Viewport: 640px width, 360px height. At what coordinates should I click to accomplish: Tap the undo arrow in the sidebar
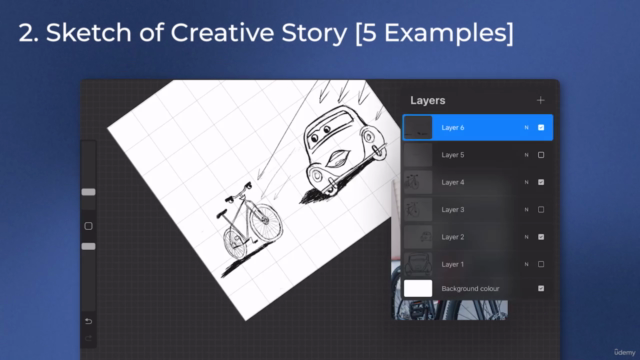tap(88, 321)
